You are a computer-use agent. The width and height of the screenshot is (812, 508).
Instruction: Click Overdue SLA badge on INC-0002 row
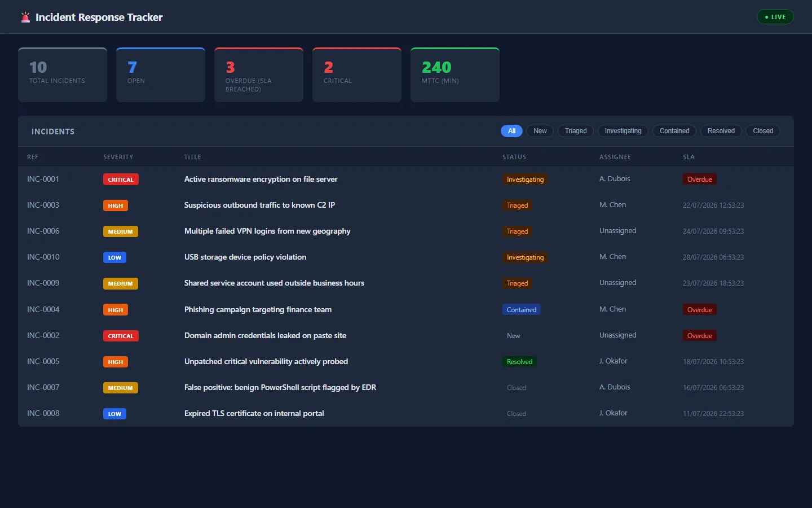point(700,336)
